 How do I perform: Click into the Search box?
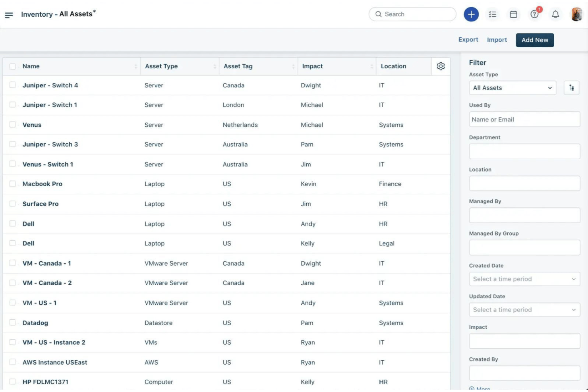(x=412, y=14)
